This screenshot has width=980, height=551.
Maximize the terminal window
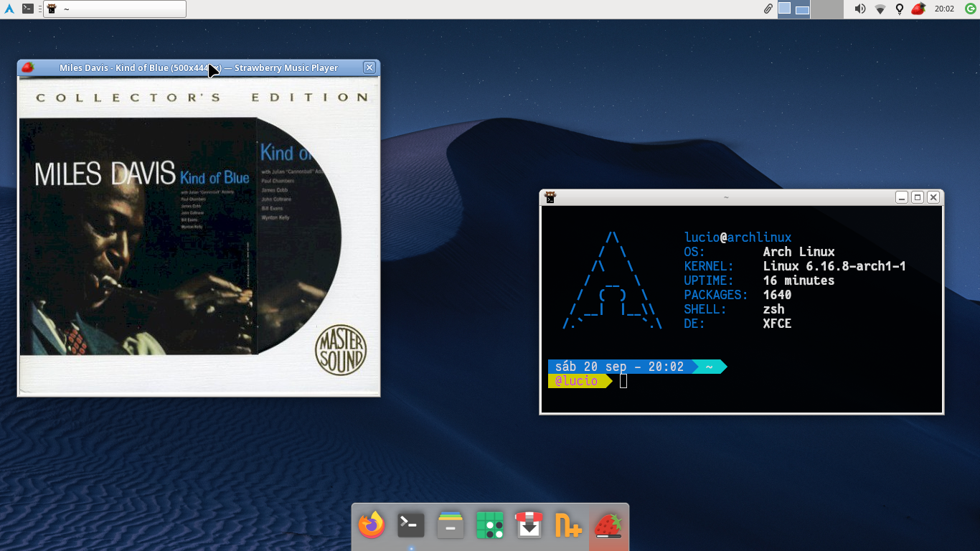pyautogui.click(x=918, y=197)
